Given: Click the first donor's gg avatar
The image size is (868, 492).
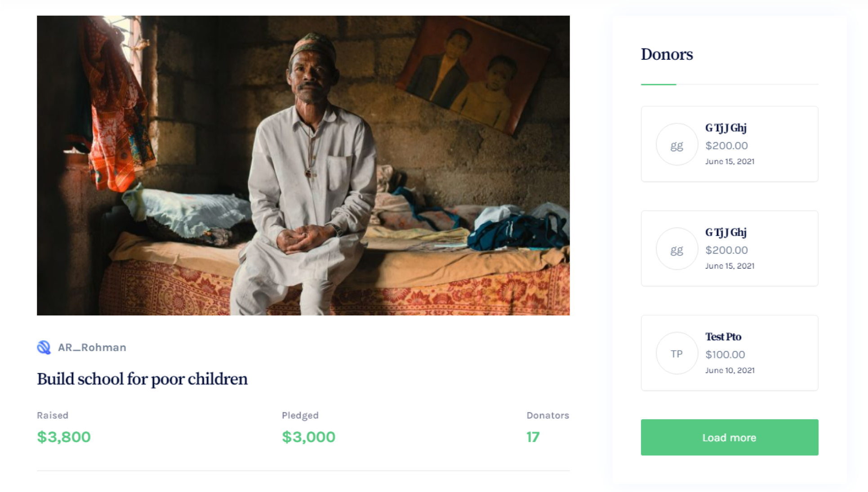Looking at the screenshot, I should (677, 145).
